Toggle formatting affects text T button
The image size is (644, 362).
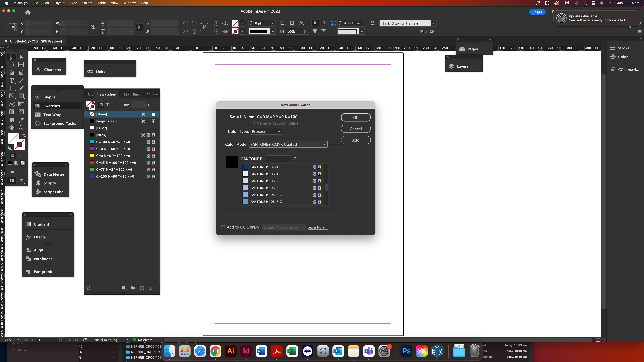108,105
